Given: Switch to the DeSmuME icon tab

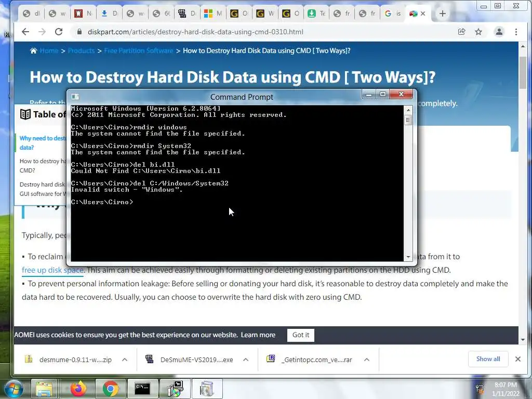Looking at the screenshot, I should [x=187, y=14].
